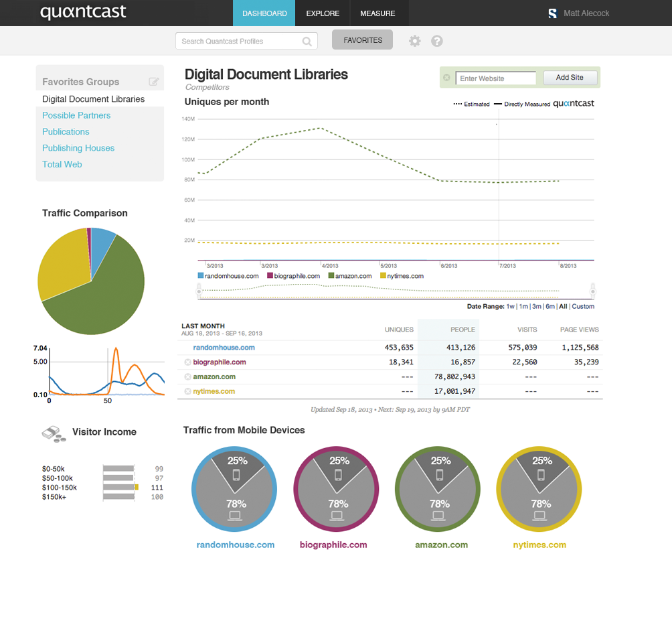Set date range to 3m

click(x=537, y=307)
